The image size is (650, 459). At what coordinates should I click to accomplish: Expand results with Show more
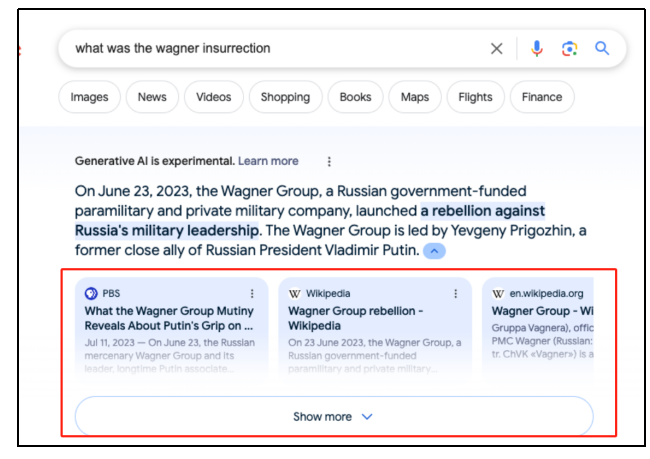pos(333,416)
